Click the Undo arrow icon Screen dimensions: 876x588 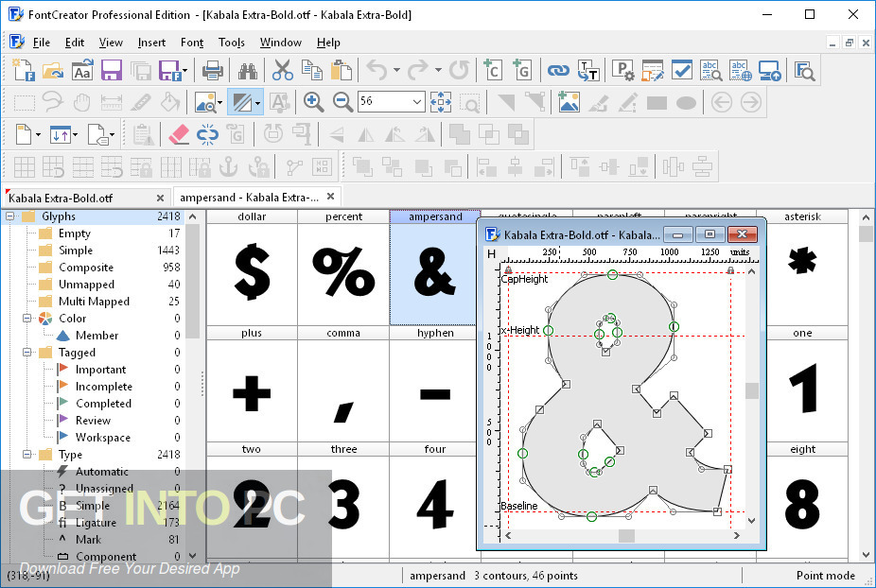tap(377, 70)
